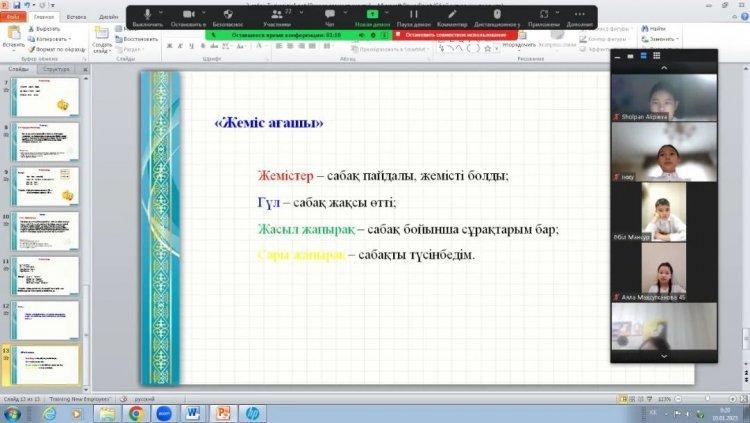Toggle underline formatting (Ч)
This screenshot has height=423, width=750.
click(x=191, y=46)
